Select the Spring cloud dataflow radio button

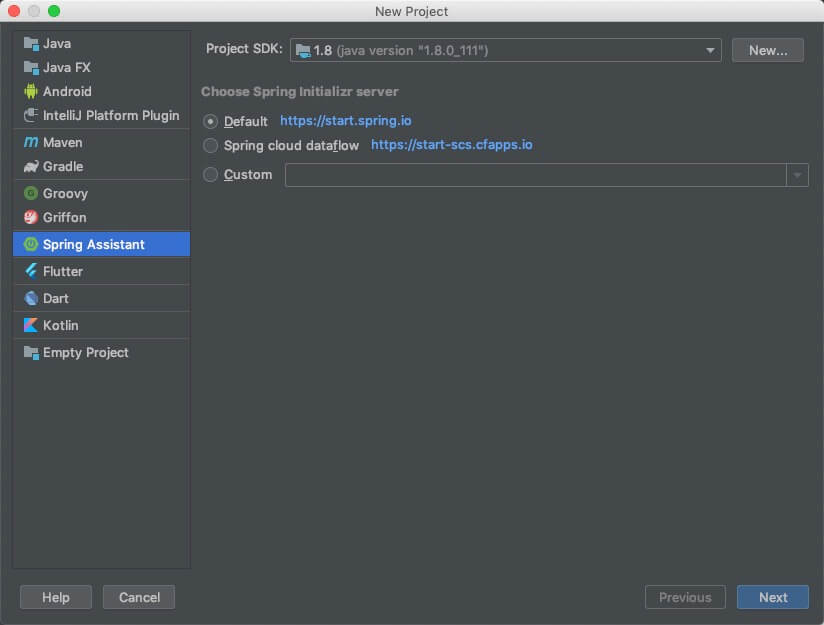click(210, 146)
